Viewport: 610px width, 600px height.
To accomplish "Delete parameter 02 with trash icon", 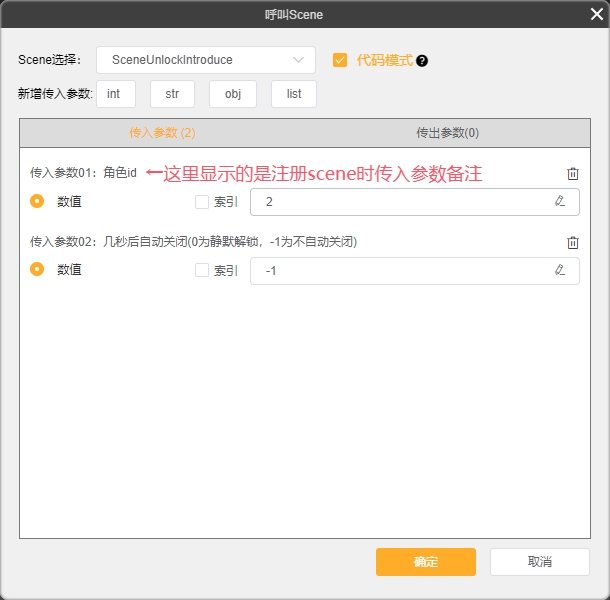I will 573,242.
